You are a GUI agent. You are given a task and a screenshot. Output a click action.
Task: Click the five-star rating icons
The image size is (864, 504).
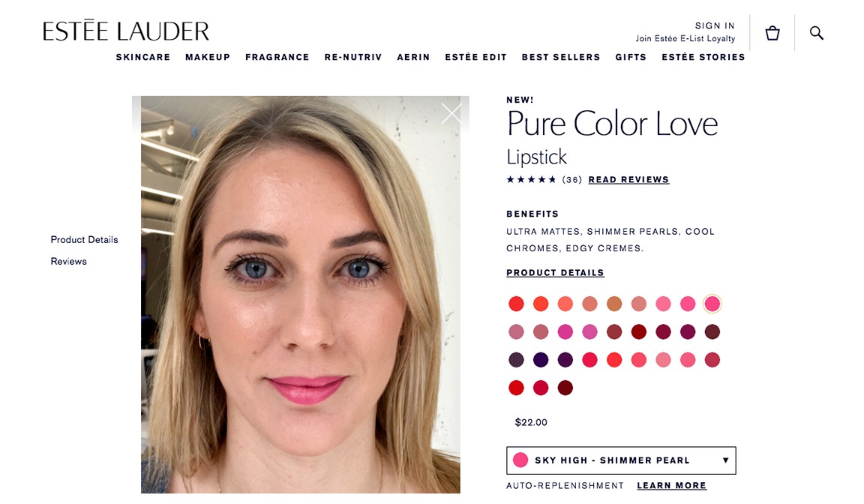point(531,179)
